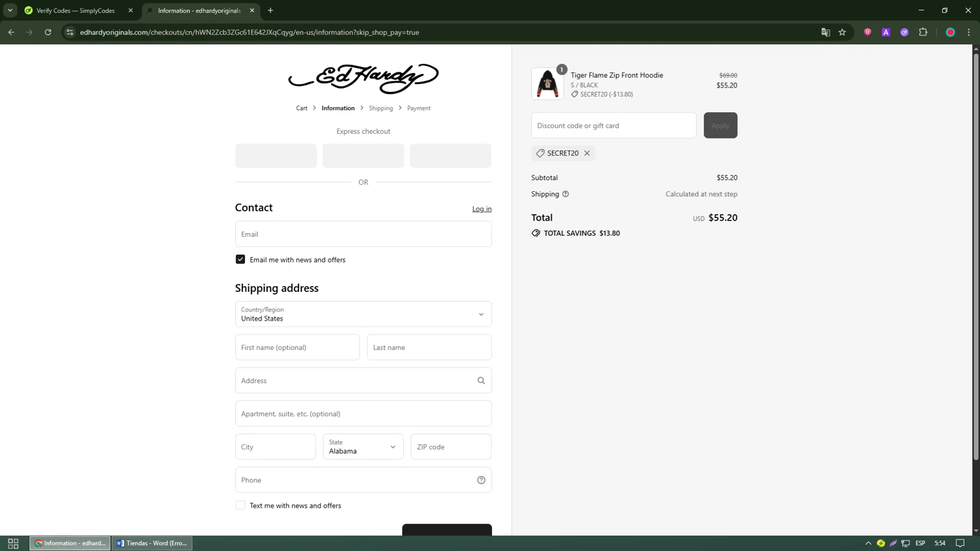Open the round purple extension icon

[x=904, y=32]
